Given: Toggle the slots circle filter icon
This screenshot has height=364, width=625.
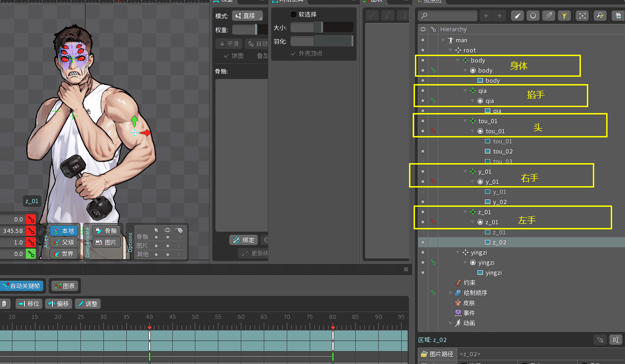Looking at the screenshot, I should pyautogui.click(x=533, y=16).
